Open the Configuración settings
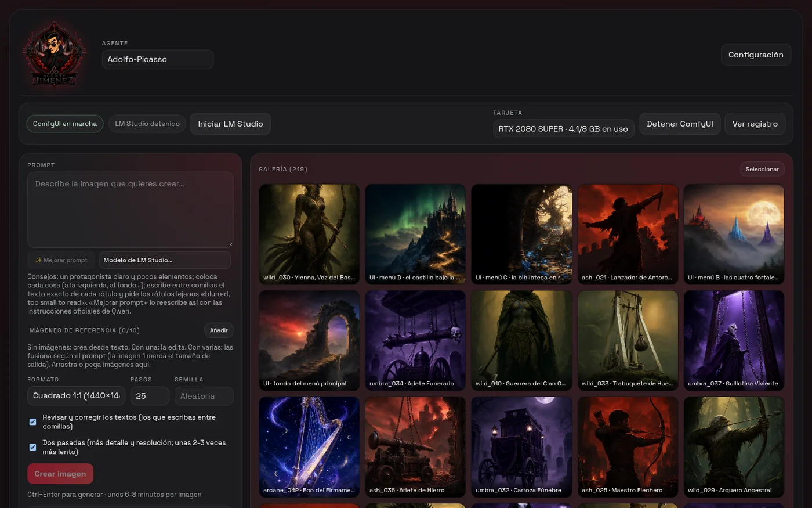 [x=756, y=55]
